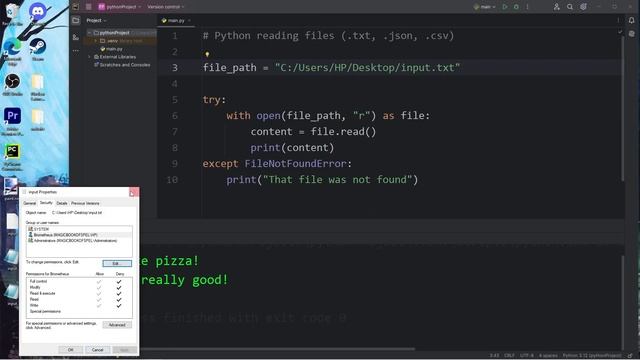Viewport: 640px width, 360px height.
Task: Open the pythonProject project dropdown
Action: pos(120,7)
